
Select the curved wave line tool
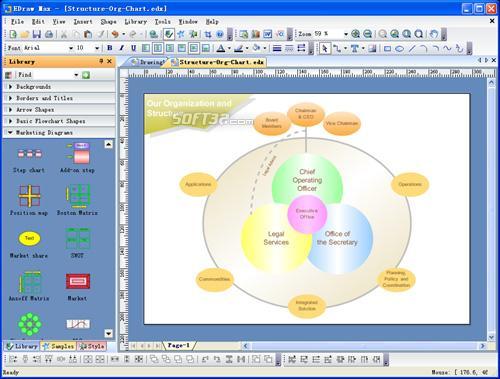tap(447, 49)
